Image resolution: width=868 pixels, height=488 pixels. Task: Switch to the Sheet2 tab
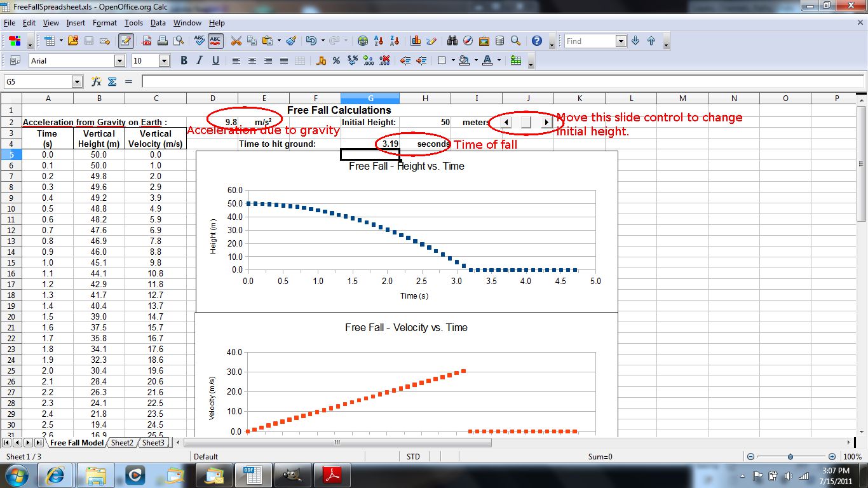(121, 442)
